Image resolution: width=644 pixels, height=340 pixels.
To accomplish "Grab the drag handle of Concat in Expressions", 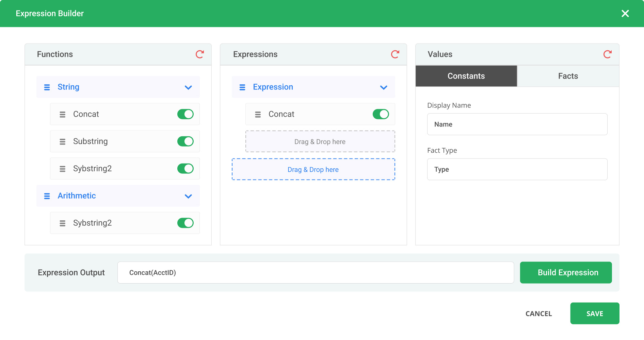I will (258, 115).
